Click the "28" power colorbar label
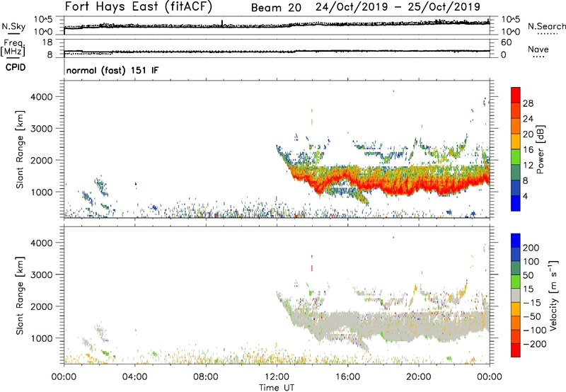The image size is (566, 392). coord(528,103)
